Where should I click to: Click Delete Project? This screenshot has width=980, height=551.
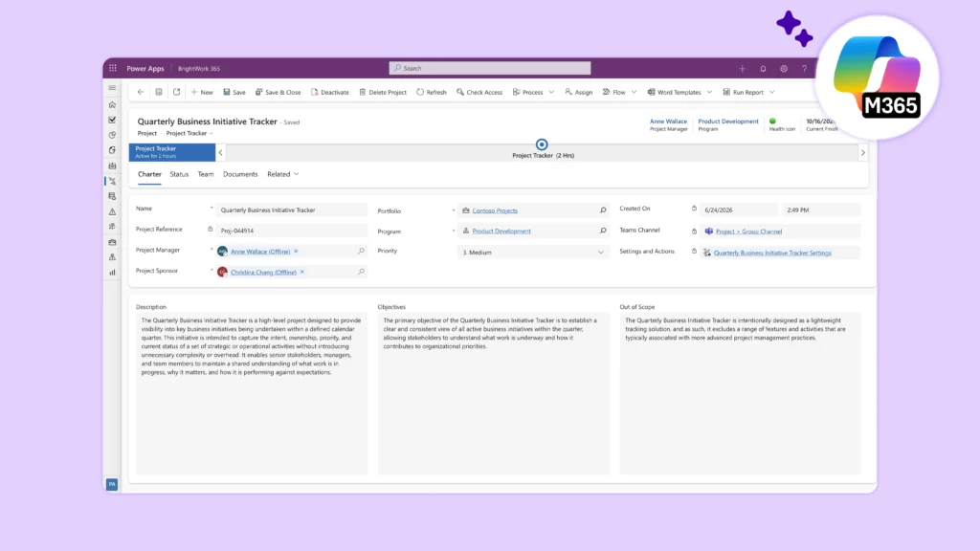(x=383, y=93)
